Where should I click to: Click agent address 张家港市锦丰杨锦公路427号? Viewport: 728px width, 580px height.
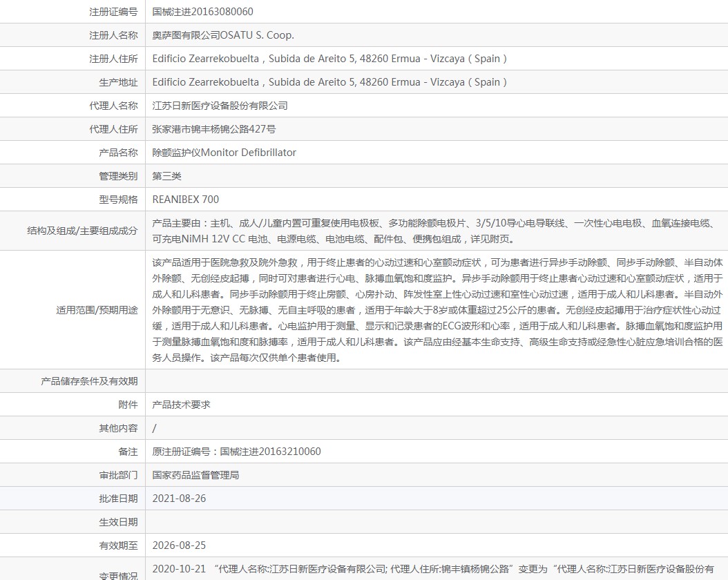point(214,129)
